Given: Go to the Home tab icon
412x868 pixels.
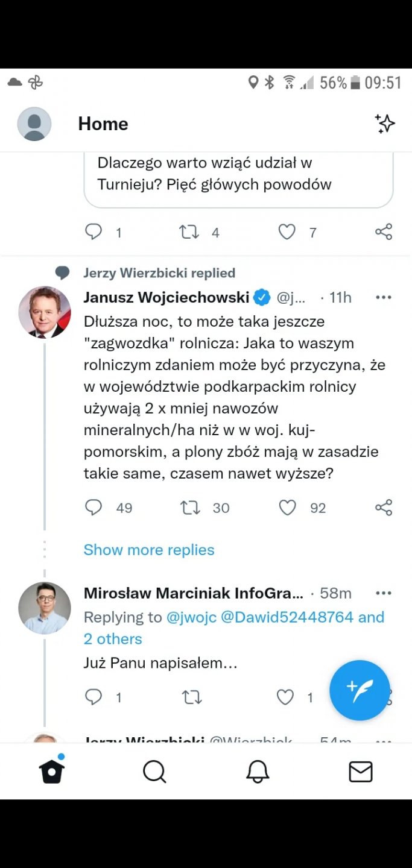Looking at the screenshot, I should point(52,771).
